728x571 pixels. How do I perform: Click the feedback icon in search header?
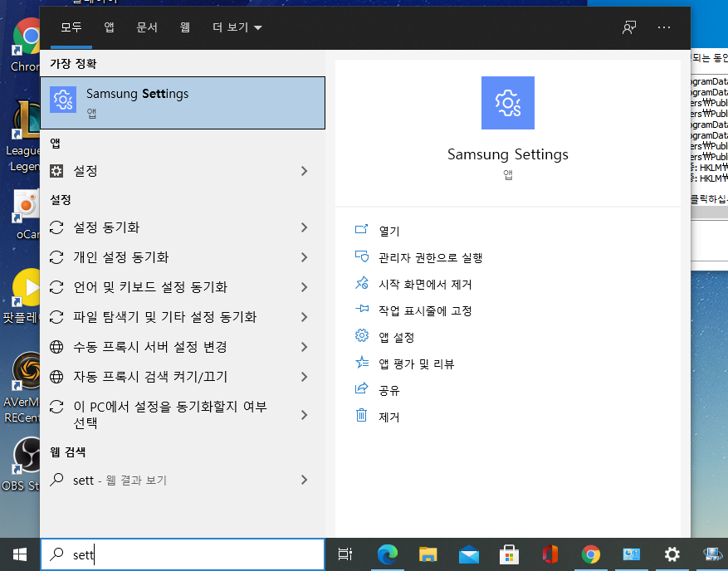629,27
